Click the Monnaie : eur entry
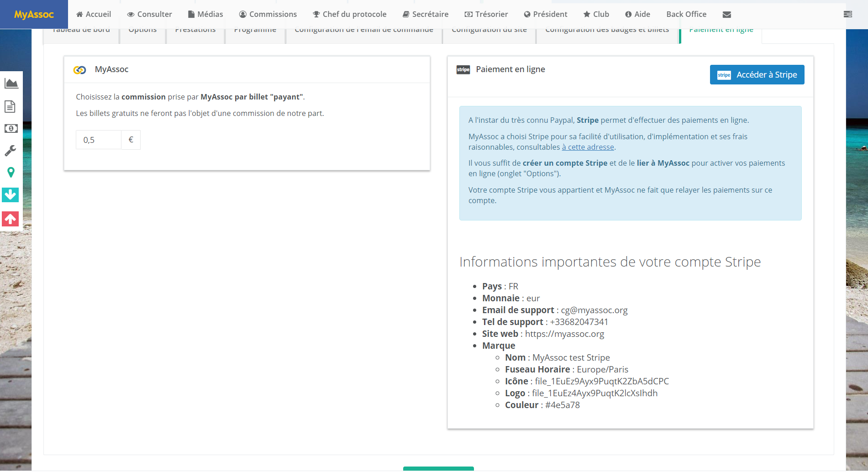Screen dimensions: 868x472 click(x=511, y=298)
